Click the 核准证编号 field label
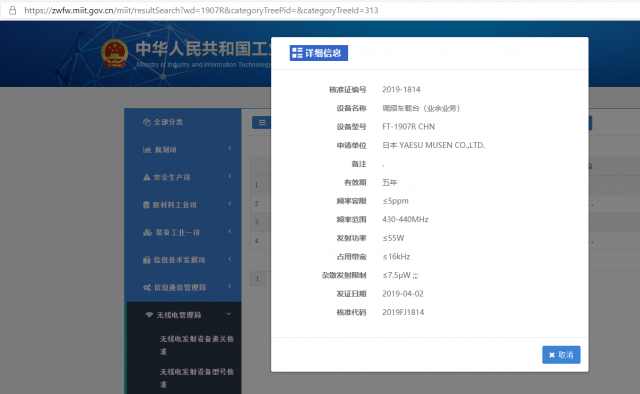 point(348,90)
